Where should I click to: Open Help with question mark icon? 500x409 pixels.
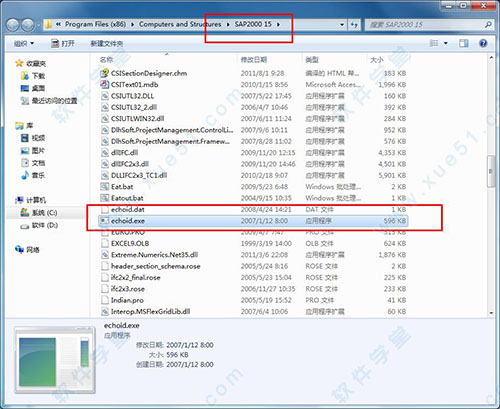point(483,43)
